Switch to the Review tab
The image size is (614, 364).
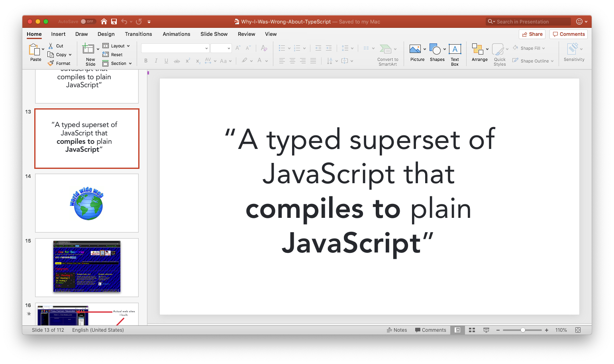247,34
